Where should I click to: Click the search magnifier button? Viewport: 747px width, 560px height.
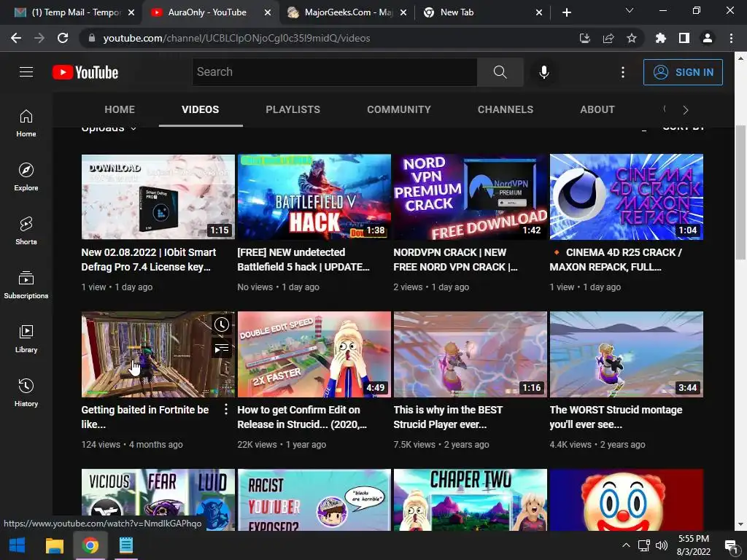point(500,72)
